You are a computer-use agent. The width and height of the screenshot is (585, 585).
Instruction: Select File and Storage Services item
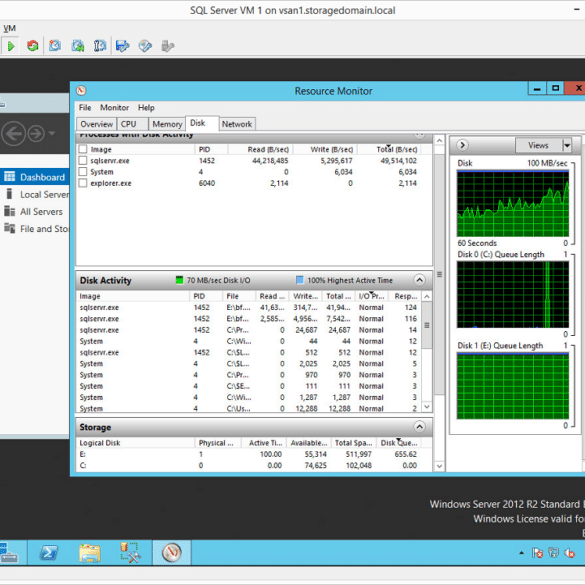coord(36,229)
